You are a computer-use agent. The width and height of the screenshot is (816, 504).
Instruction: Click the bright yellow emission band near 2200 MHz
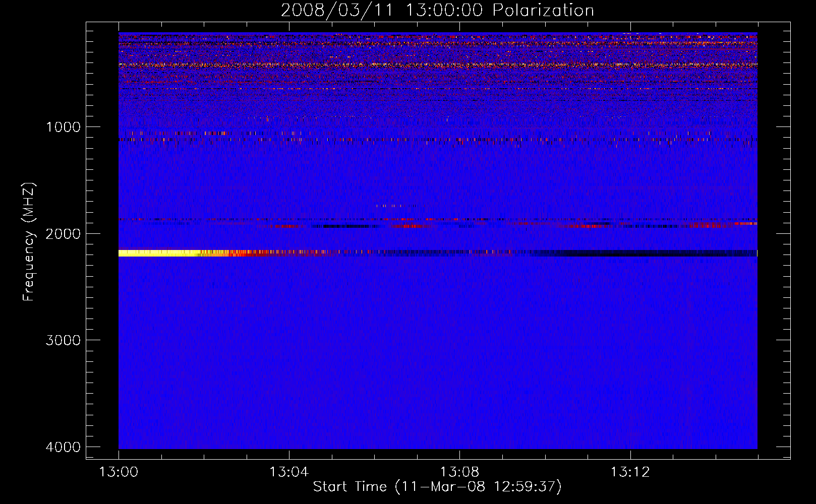[160, 253]
